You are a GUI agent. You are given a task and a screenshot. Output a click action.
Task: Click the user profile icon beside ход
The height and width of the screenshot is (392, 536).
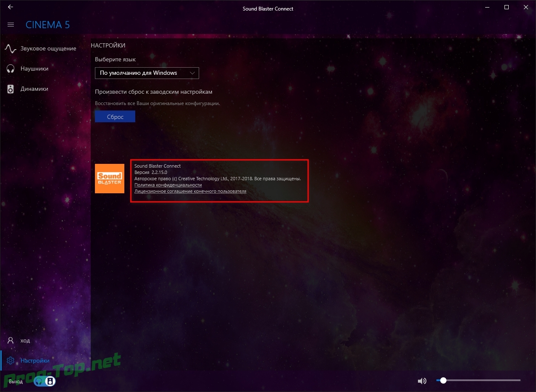[11, 340]
